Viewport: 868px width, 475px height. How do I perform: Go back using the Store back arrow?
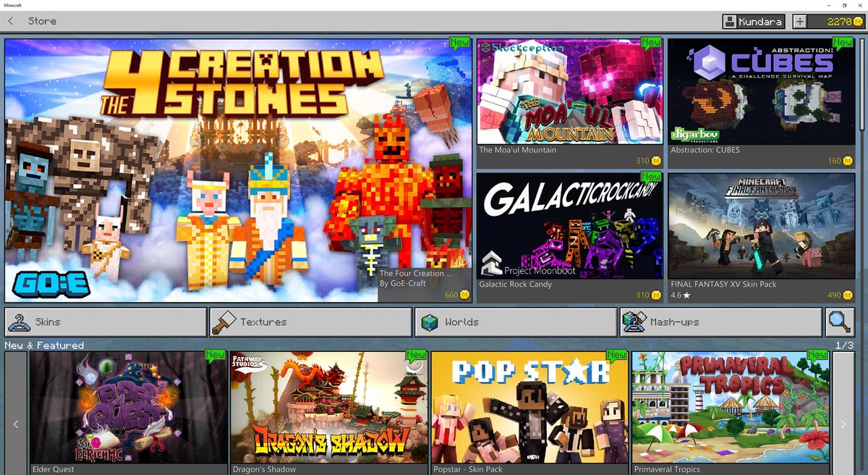[10, 21]
